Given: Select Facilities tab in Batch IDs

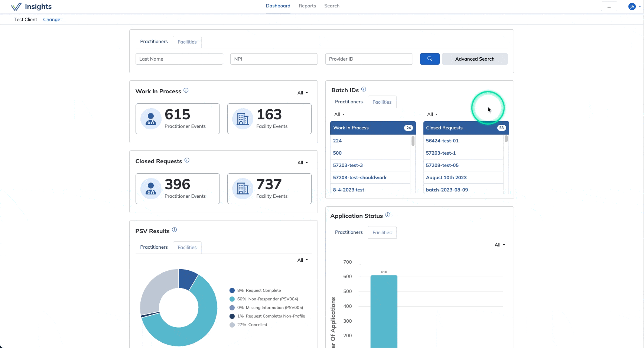Looking at the screenshot, I should click(x=382, y=102).
